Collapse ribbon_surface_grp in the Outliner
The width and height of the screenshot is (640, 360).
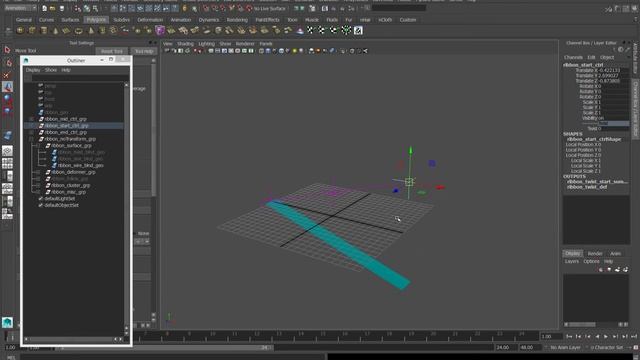click(x=38, y=146)
